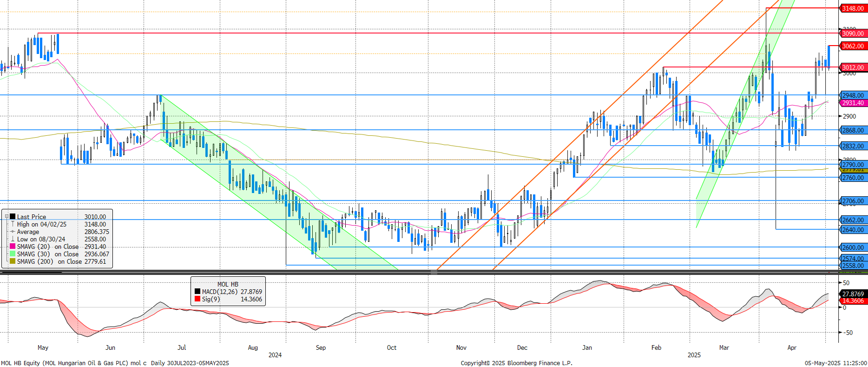Image resolution: width=868 pixels, height=367 pixels.
Task: Click the 2706.00 blue price label
Action: click(853, 201)
